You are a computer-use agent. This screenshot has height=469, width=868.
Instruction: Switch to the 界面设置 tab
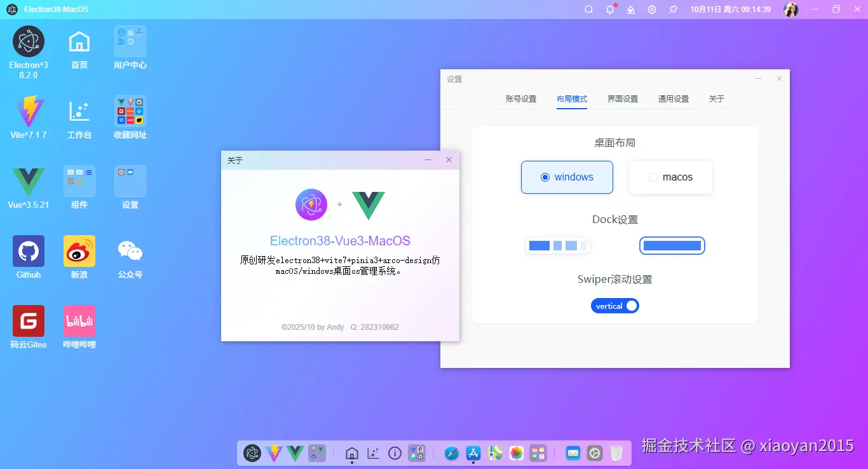coord(622,99)
